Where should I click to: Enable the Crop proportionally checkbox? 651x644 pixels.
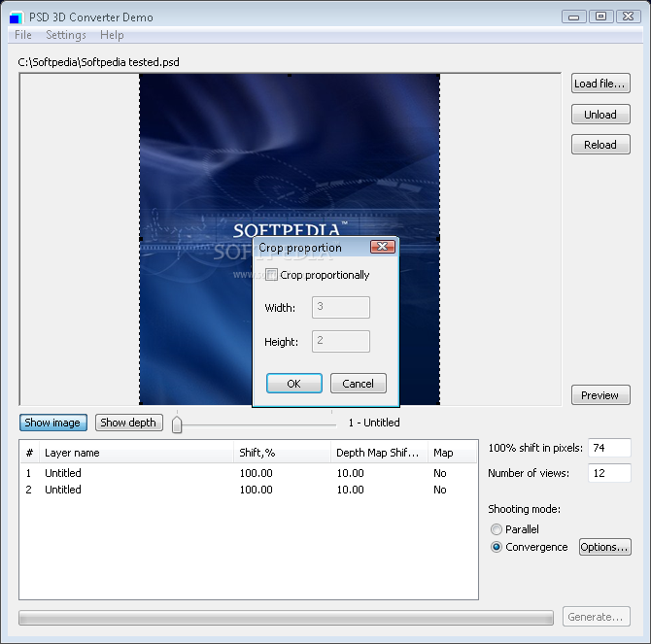271,275
